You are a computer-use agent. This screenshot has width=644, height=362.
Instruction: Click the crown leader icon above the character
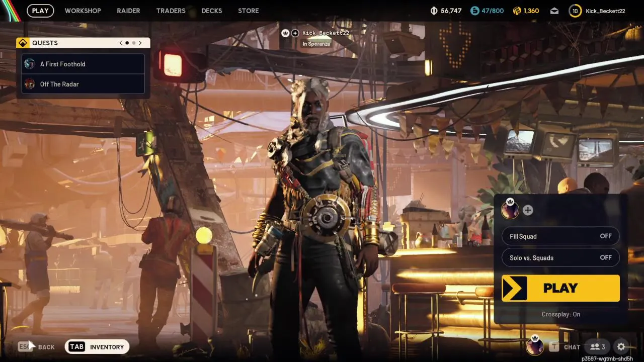285,33
